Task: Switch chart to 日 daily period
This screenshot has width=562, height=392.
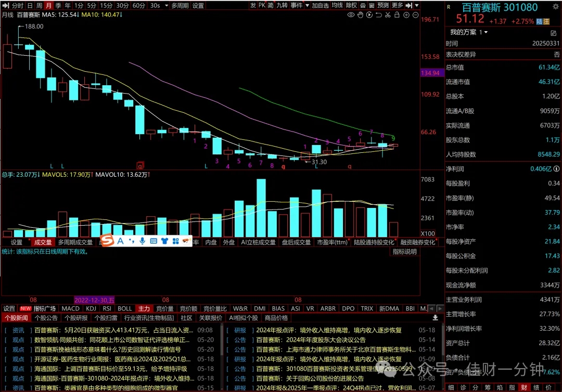Action: 30,5
